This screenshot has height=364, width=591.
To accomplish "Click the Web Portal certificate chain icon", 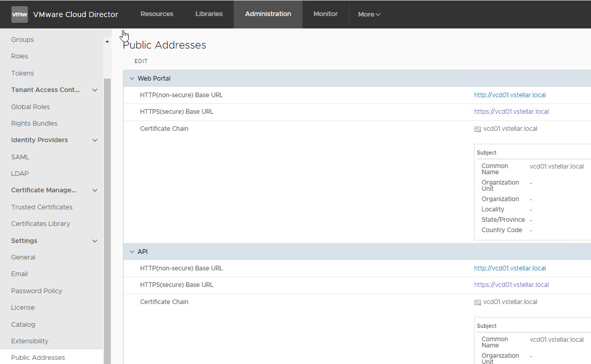I will click(478, 129).
